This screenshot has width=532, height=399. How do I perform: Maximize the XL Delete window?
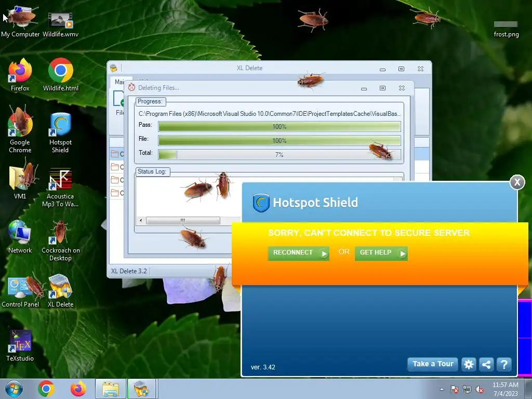click(401, 69)
